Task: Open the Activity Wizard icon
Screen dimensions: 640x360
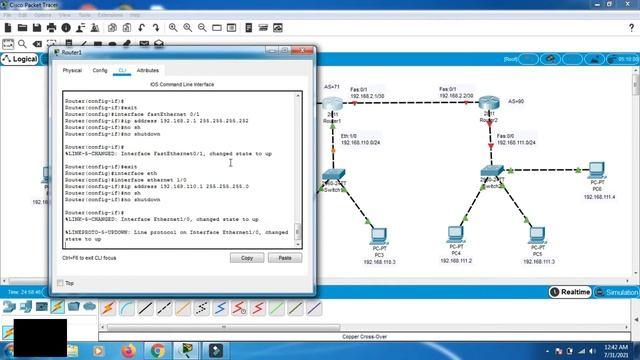Action: coord(80,28)
